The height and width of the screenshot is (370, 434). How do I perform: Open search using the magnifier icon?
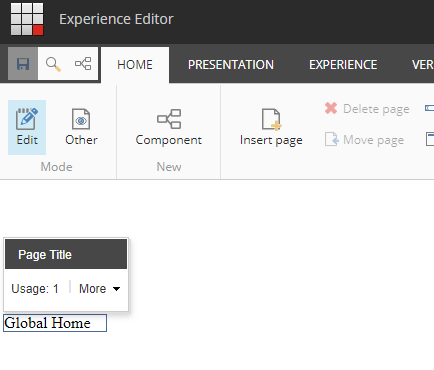coord(53,64)
